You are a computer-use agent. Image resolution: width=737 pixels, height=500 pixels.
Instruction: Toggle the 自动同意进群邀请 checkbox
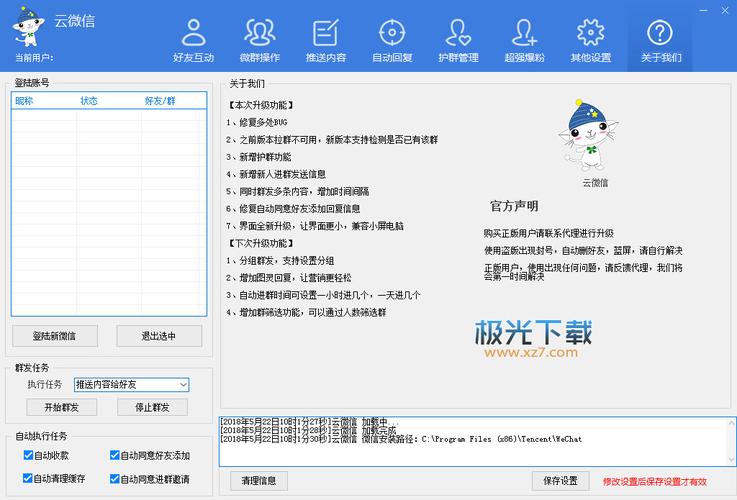(114, 479)
